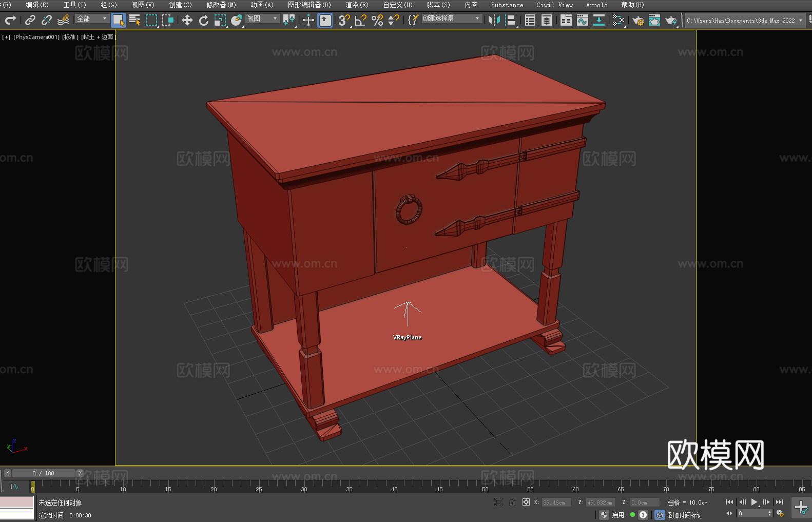Open the Schematic View

pos(618,20)
